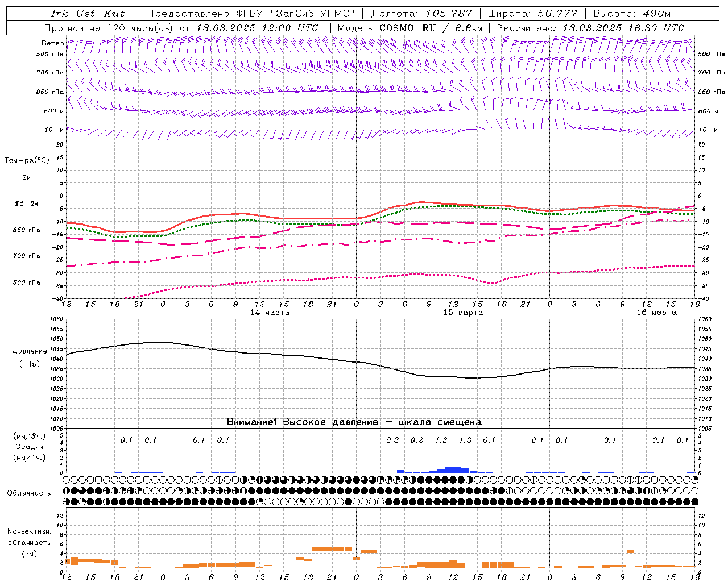Click the "Осадки" precipitation label

pos(30,447)
